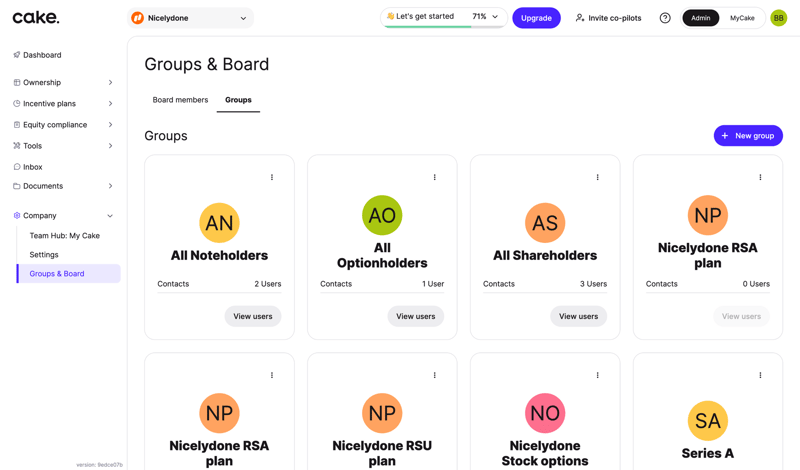This screenshot has height=470, width=800.
Task: Switch to the Board members tab
Action: click(x=180, y=100)
